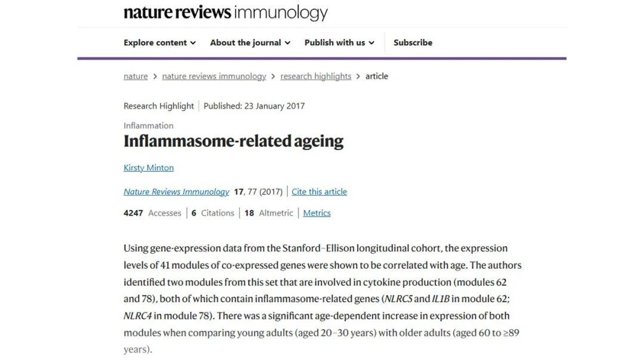
Task: Navigate to research highlights breadcrumb
Action: [x=315, y=76]
